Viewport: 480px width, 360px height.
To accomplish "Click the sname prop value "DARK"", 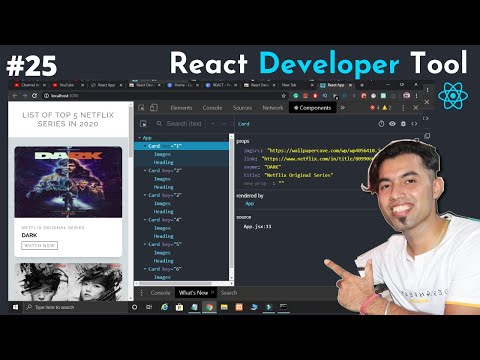I will (273, 167).
